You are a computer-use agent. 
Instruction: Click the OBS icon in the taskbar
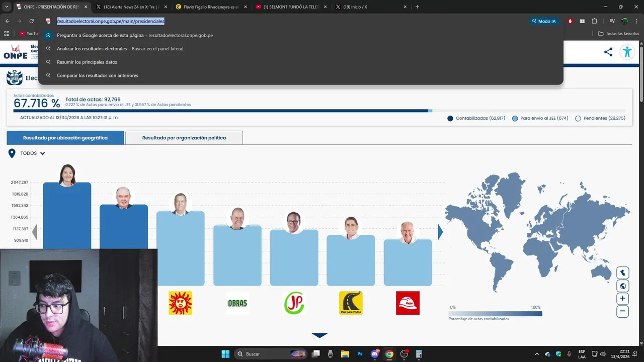[404, 354]
